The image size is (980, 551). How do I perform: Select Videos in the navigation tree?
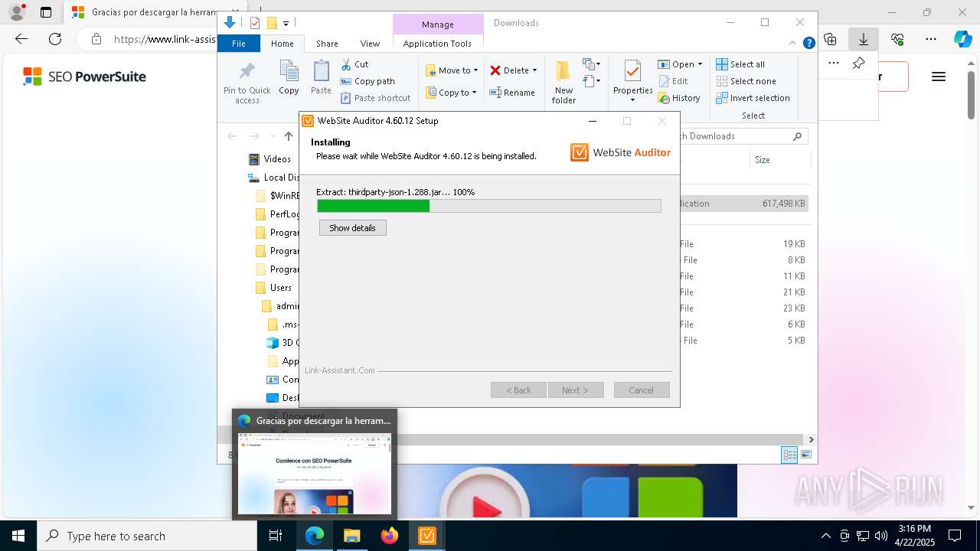(x=269, y=159)
